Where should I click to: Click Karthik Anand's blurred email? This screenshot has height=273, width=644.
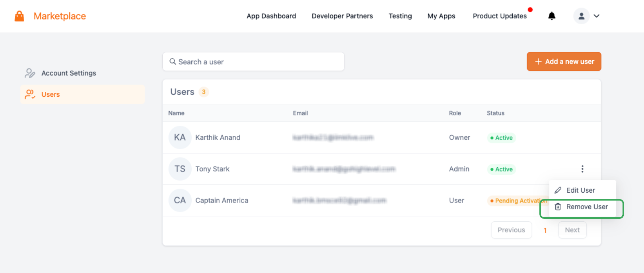[x=333, y=137]
